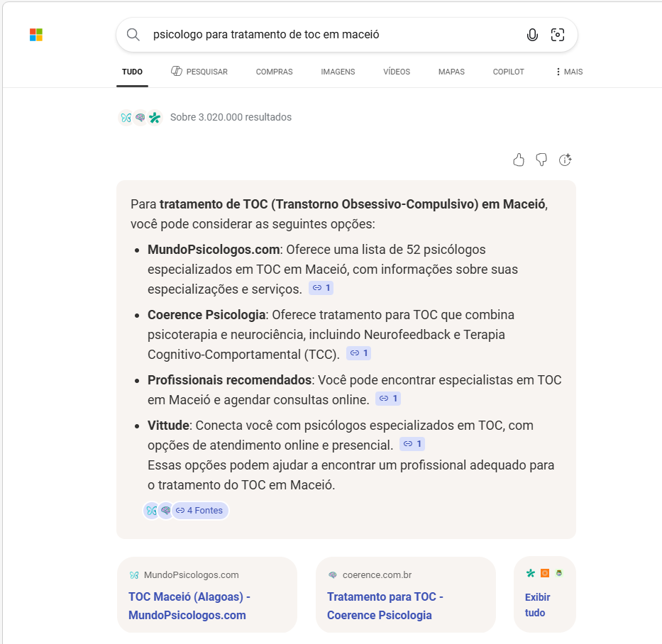Click the MundoPsicologos.com domain label
Viewport: 662px width, 644px height.
192,574
